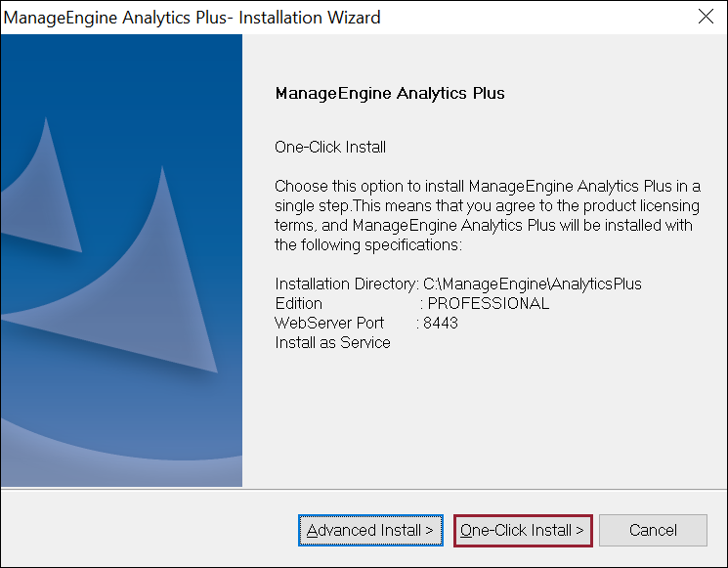Close the Installation Wizard window

point(706,18)
